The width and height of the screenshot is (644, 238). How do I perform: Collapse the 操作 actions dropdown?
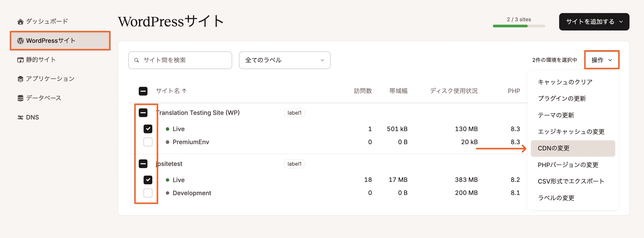click(601, 60)
